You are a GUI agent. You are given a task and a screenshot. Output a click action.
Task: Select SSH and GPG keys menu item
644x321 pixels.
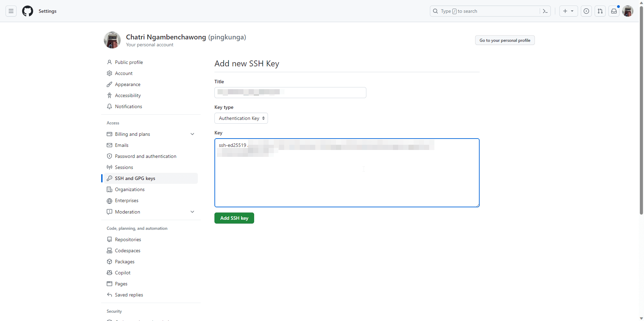click(135, 178)
